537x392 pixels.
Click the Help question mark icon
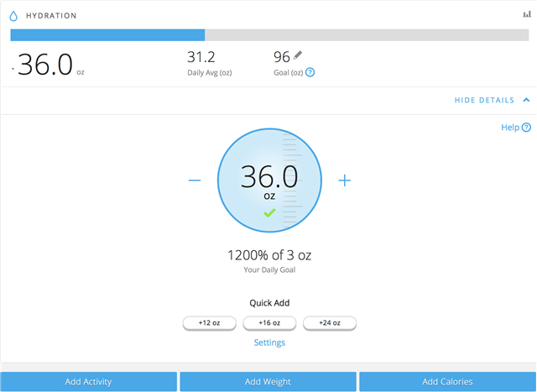pos(526,128)
